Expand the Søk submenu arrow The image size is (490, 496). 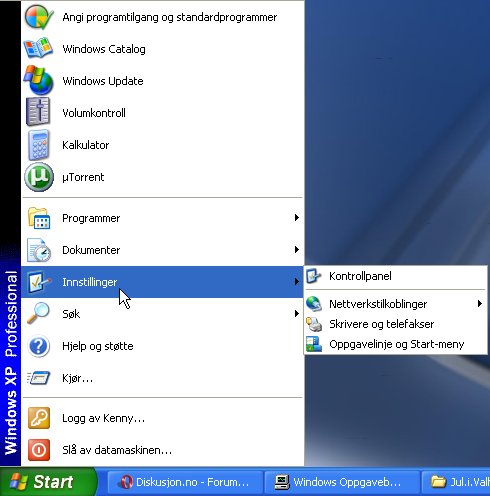click(x=296, y=314)
